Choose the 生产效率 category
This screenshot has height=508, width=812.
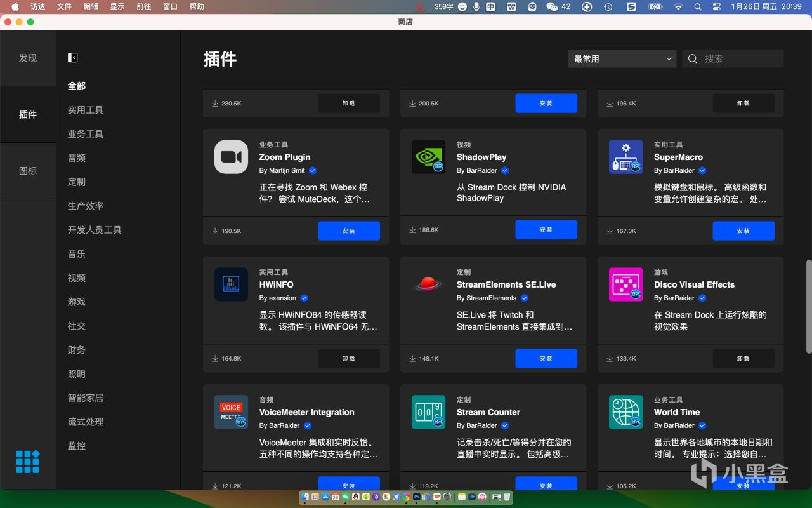[x=86, y=206]
